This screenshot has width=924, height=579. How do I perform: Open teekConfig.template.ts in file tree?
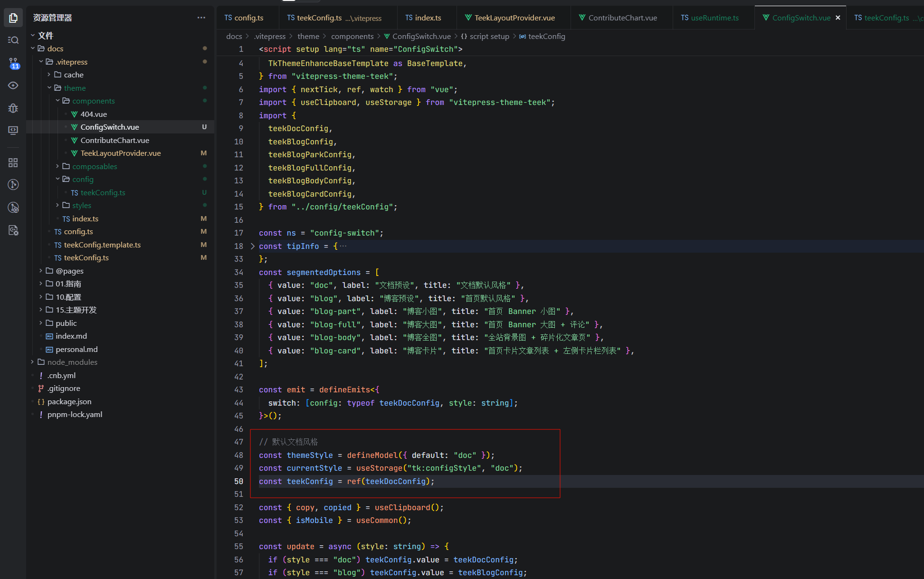coord(102,245)
